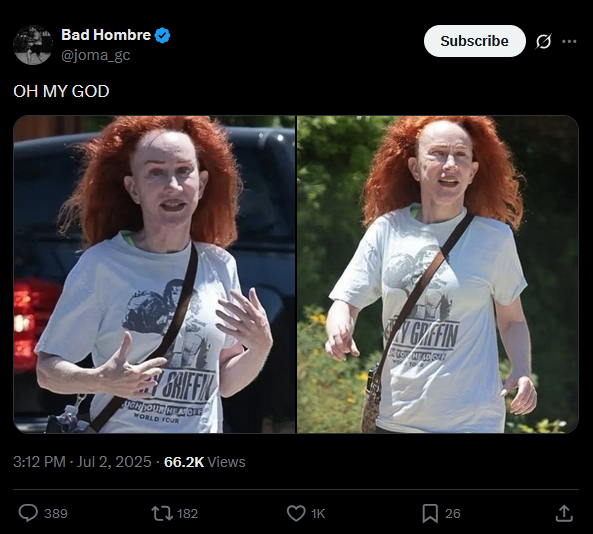
Task: View the 66.2K Views analytics
Action: click(x=205, y=462)
